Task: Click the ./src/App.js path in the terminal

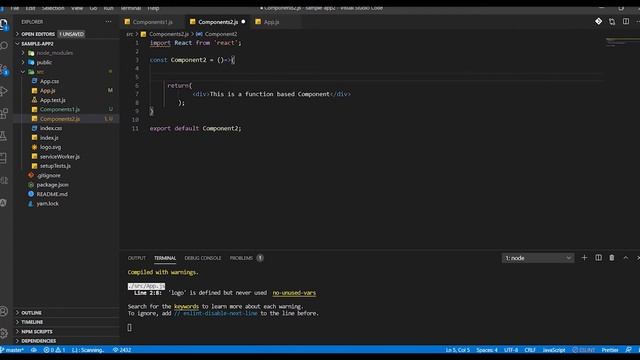Action: (x=146, y=286)
